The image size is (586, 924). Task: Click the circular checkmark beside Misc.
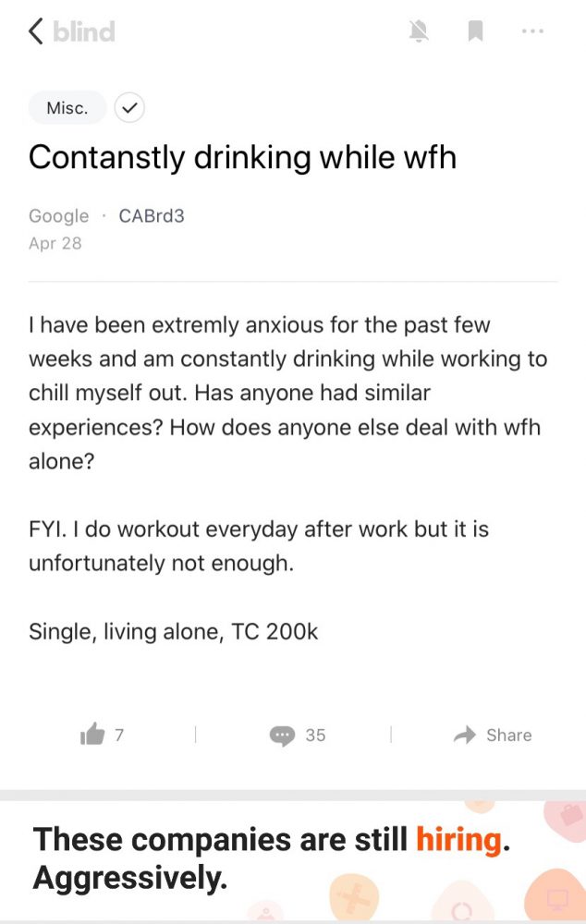pyautogui.click(x=129, y=108)
